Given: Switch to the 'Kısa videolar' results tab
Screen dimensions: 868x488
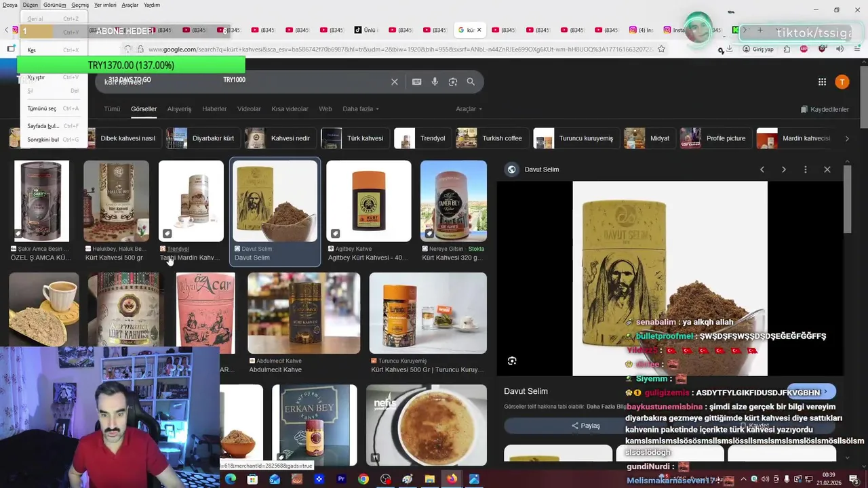Looking at the screenshot, I should coord(290,109).
